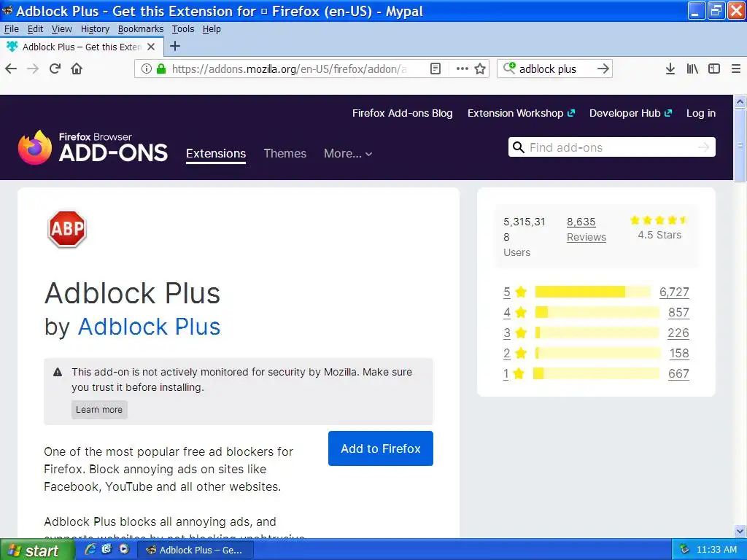This screenshot has height=560, width=747.
Task: Open the Tools menu
Action: click(x=183, y=29)
